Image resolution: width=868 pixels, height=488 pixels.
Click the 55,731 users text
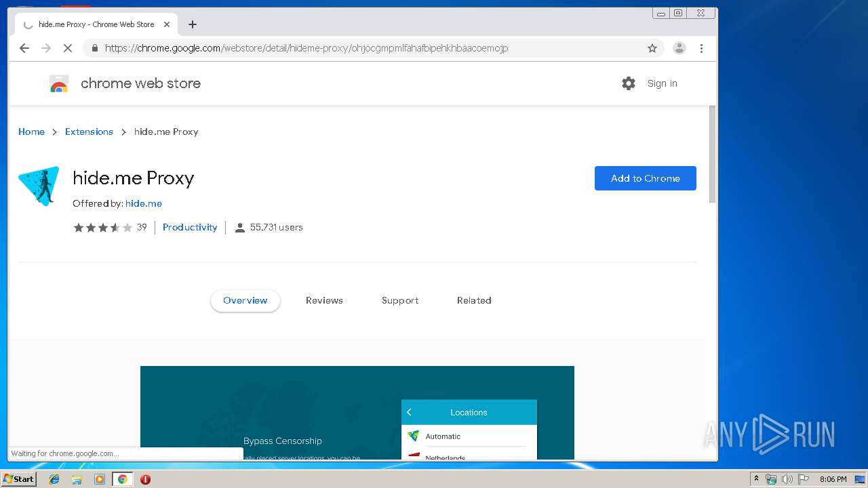tap(276, 227)
